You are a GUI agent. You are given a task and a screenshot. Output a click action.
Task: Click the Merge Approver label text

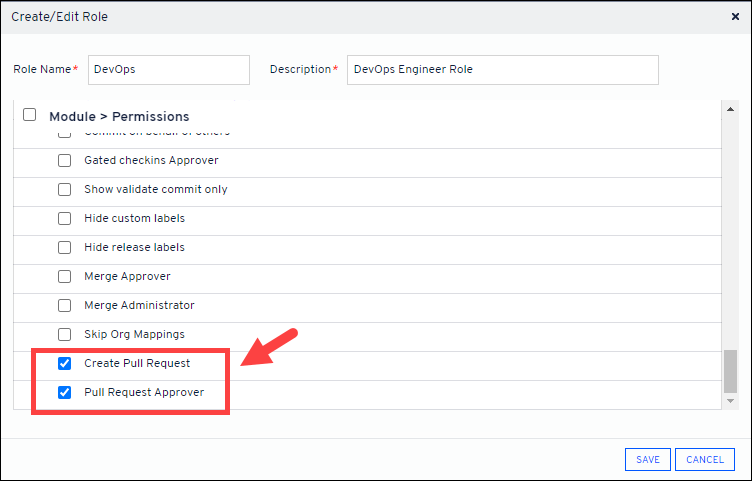pos(127,276)
